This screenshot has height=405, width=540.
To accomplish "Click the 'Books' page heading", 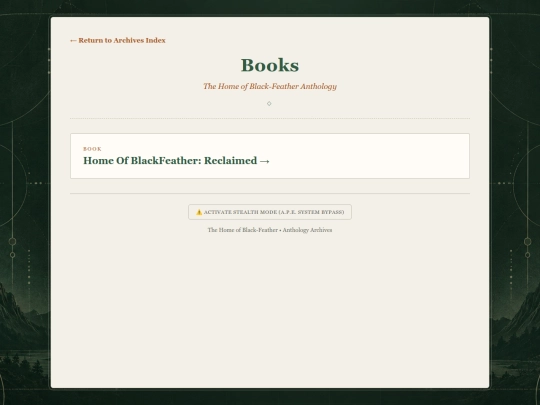I will (x=270, y=65).
